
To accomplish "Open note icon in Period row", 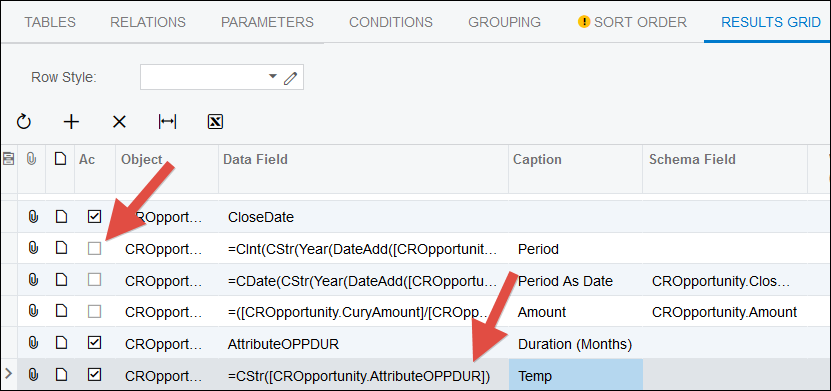I will coord(61,248).
